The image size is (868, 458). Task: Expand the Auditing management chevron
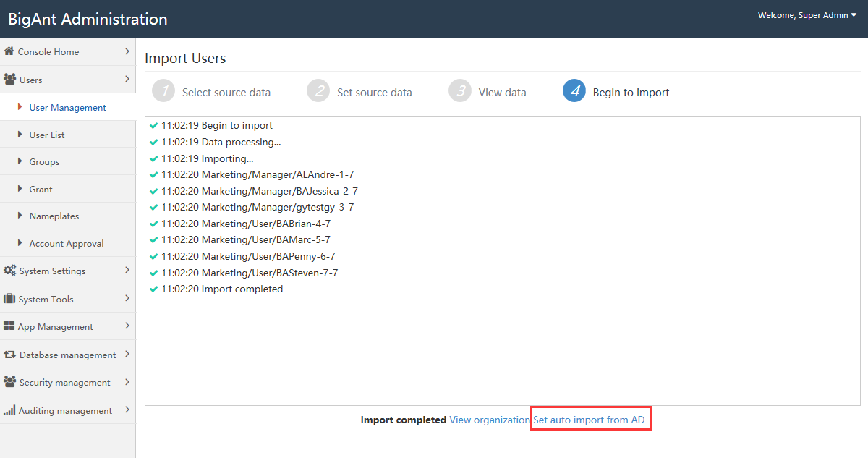pyautogui.click(x=127, y=410)
